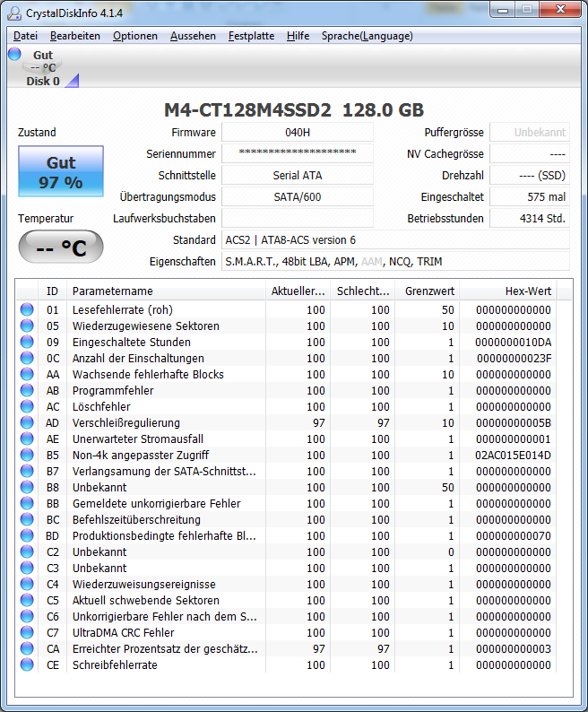Click status orb of Programmfehler row
Screen dimensions: 588x712
27,390
